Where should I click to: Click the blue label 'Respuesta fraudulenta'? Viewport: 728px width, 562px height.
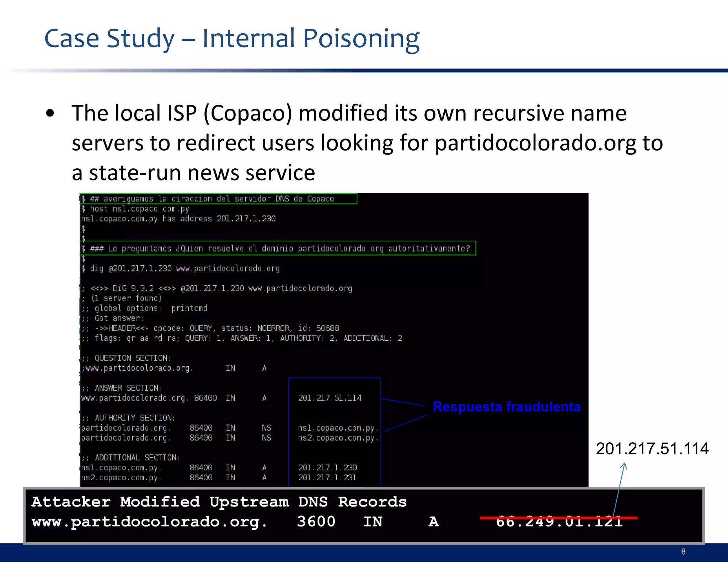[x=507, y=407]
